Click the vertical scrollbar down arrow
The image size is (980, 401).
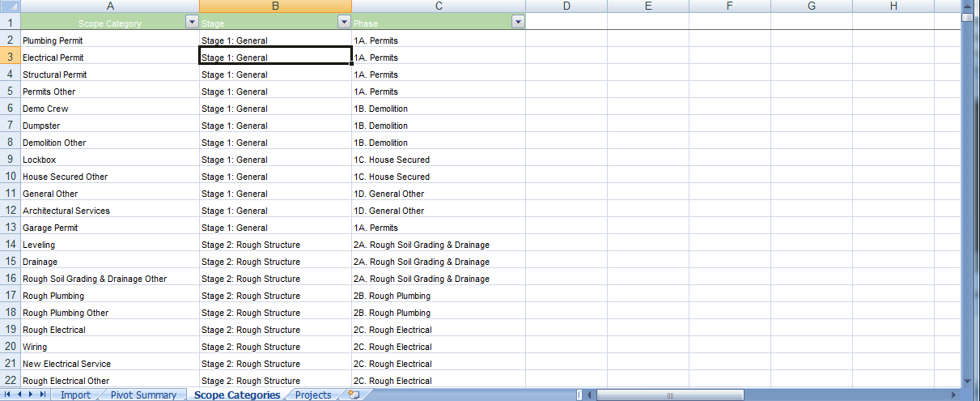click(967, 381)
